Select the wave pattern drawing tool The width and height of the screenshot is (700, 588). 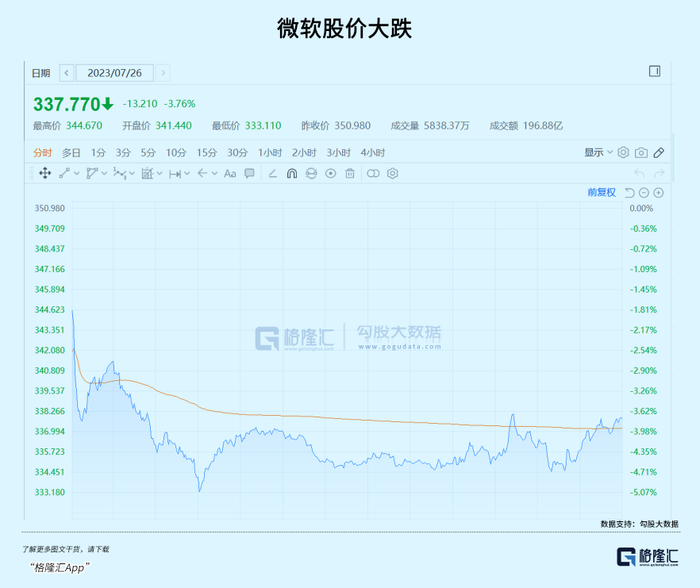(120, 173)
